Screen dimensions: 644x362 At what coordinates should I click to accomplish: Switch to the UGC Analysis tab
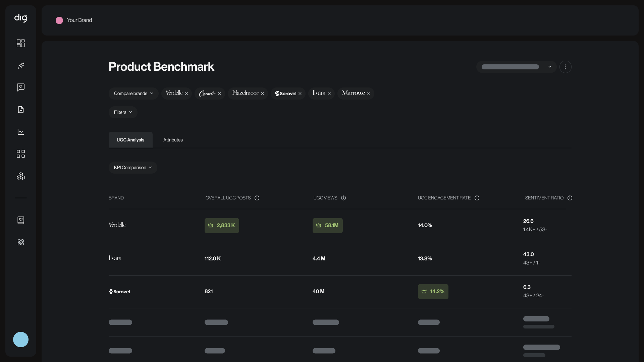pyautogui.click(x=130, y=140)
